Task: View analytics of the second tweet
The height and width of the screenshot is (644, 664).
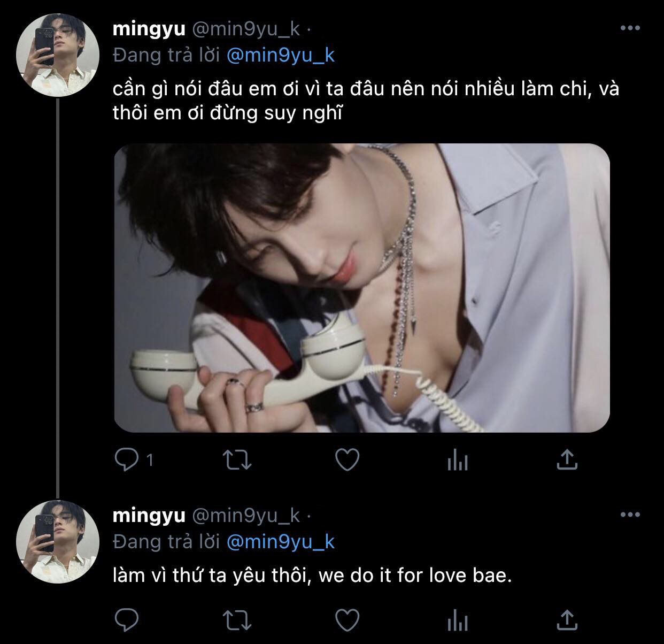Action: tap(457, 620)
